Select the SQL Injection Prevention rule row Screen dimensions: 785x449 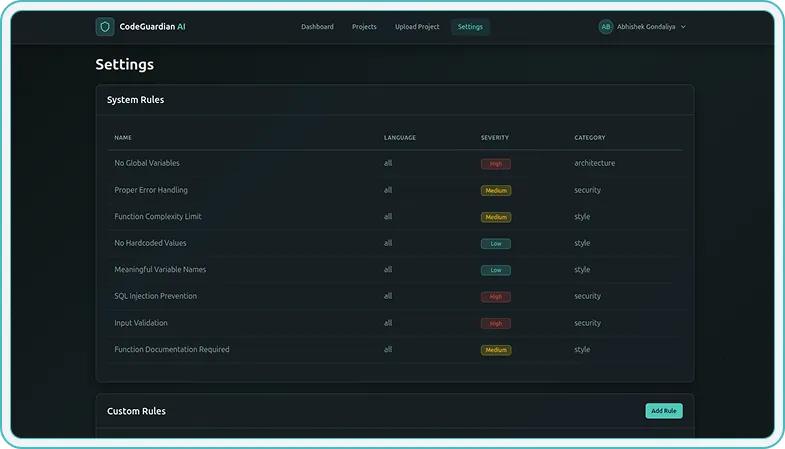[x=155, y=296]
